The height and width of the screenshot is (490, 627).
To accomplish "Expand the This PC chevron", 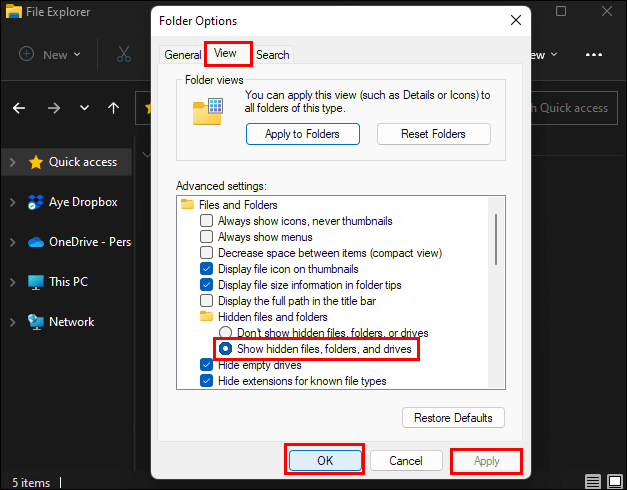I will pyautogui.click(x=12, y=282).
